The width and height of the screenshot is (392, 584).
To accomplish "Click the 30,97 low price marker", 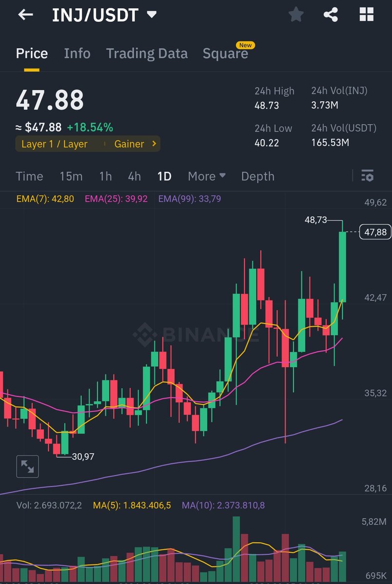I will pyautogui.click(x=83, y=456).
